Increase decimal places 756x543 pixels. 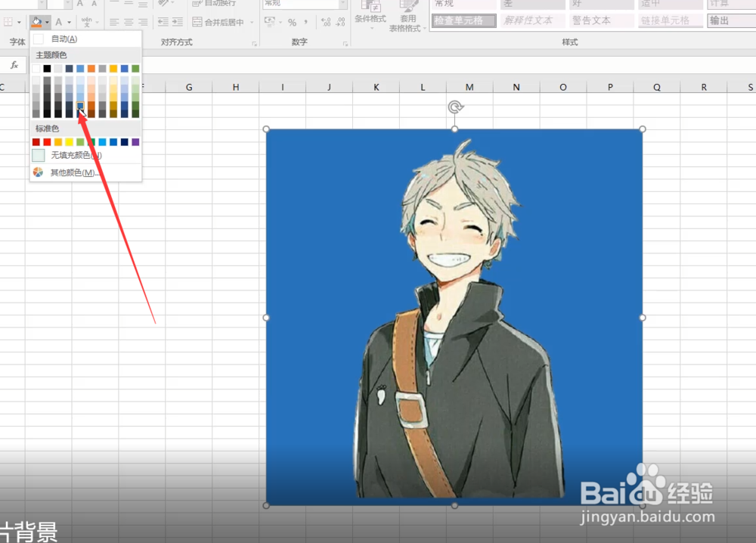326,22
